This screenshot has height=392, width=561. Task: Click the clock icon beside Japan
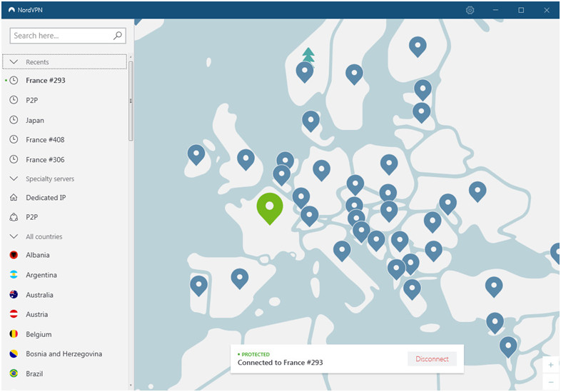coord(14,120)
